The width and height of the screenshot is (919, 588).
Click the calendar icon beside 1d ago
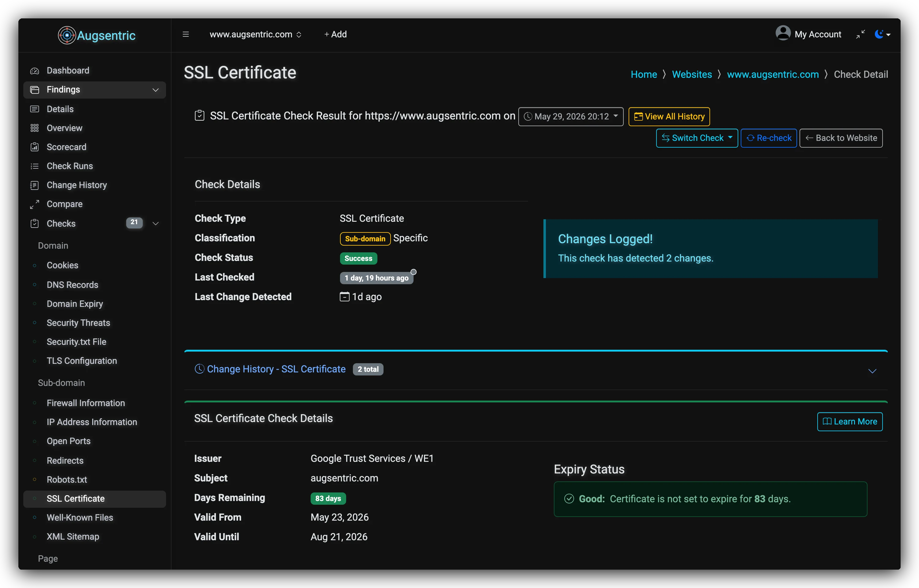click(x=344, y=296)
